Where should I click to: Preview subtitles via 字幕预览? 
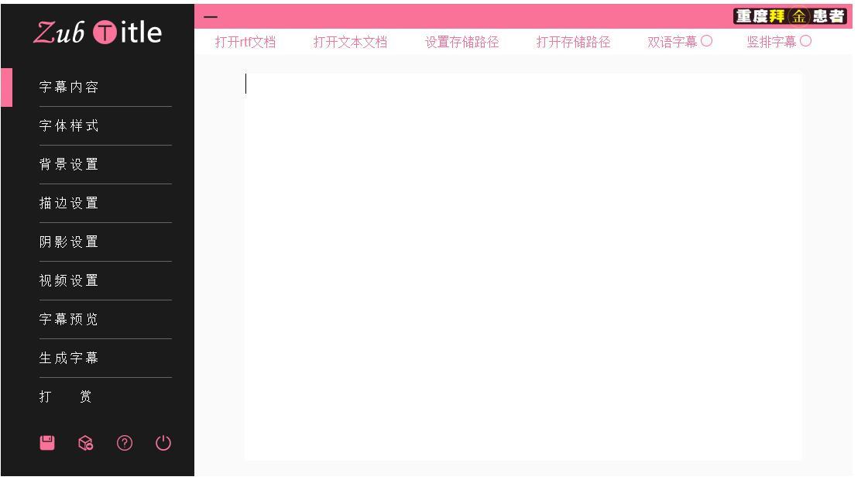coord(69,318)
